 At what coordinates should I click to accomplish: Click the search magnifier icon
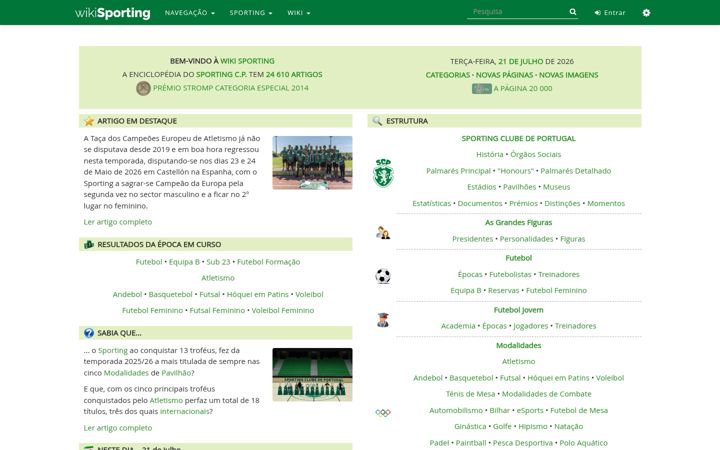coord(573,12)
